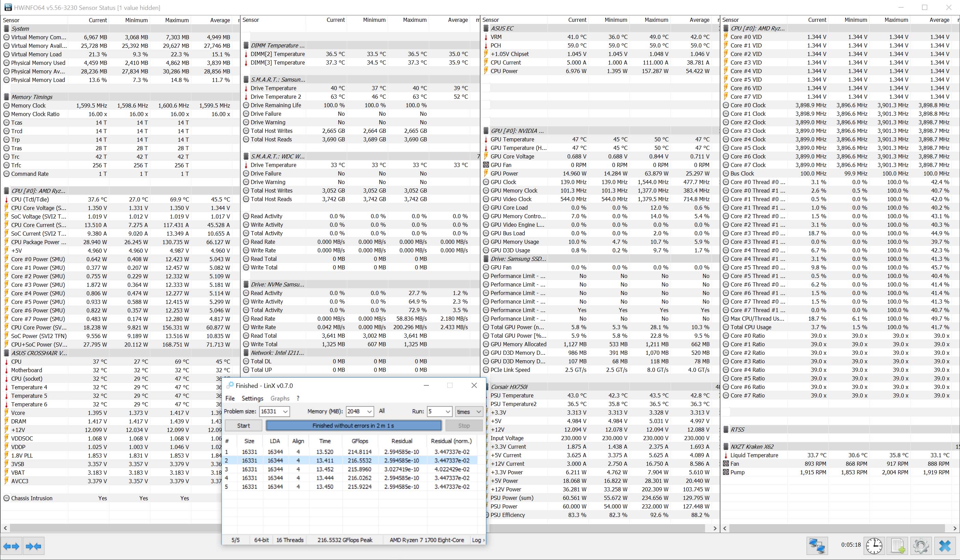The height and width of the screenshot is (560, 960).
Task: Click the clock reset timer icon
Action: click(874, 546)
